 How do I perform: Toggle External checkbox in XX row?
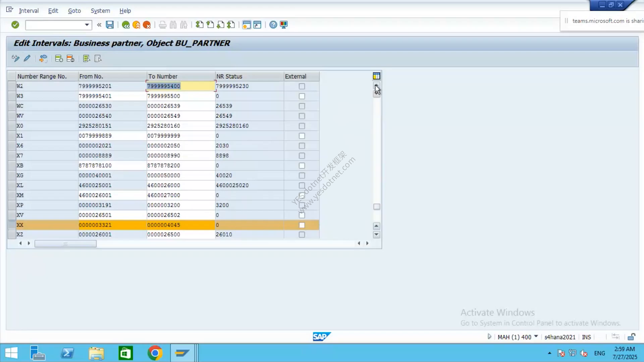pyautogui.click(x=302, y=225)
